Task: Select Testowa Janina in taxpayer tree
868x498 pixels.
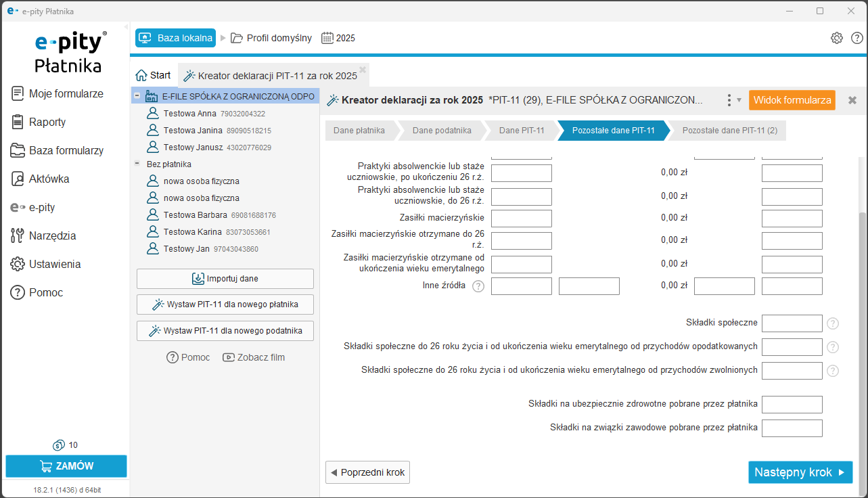Action: [192, 130]
